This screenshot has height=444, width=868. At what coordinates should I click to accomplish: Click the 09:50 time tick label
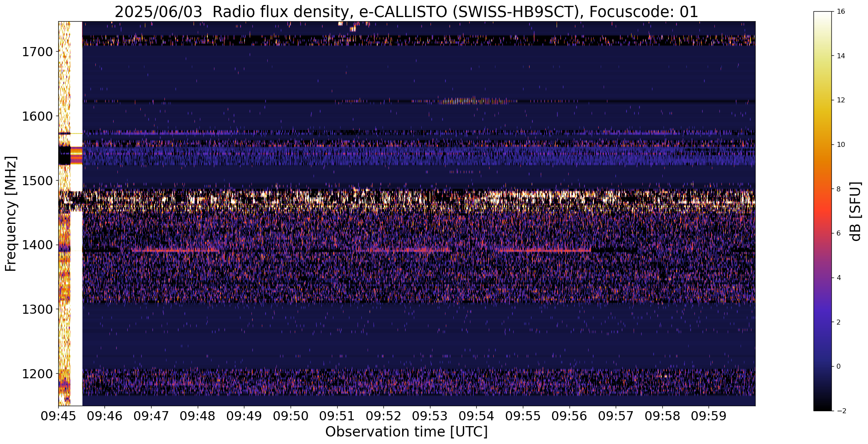point(291,416)
